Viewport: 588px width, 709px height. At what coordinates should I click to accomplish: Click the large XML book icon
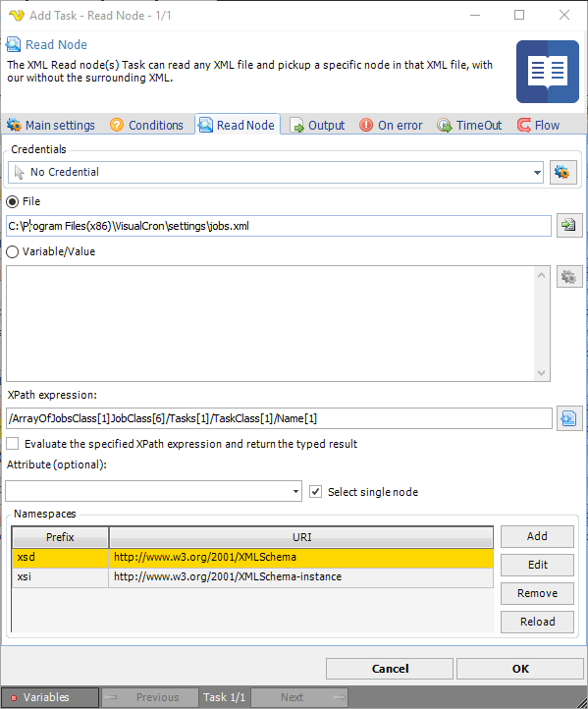click(548, 72)
